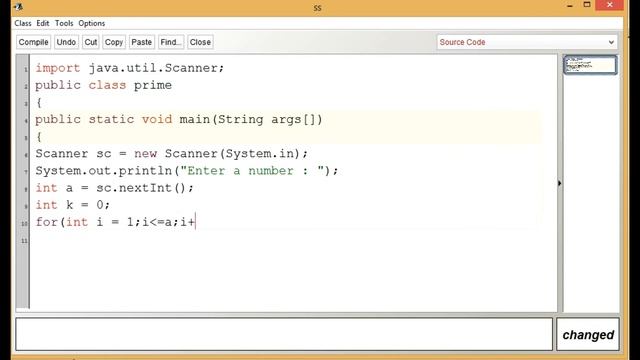Click the code minimap thumbnail
640x360 pixels.
tap(590, 65)
